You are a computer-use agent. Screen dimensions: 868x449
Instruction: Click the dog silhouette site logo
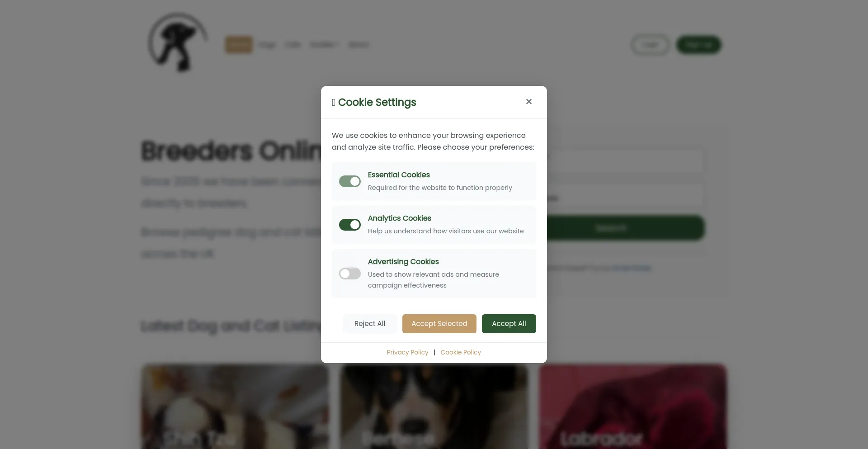(x=178, y=42)
